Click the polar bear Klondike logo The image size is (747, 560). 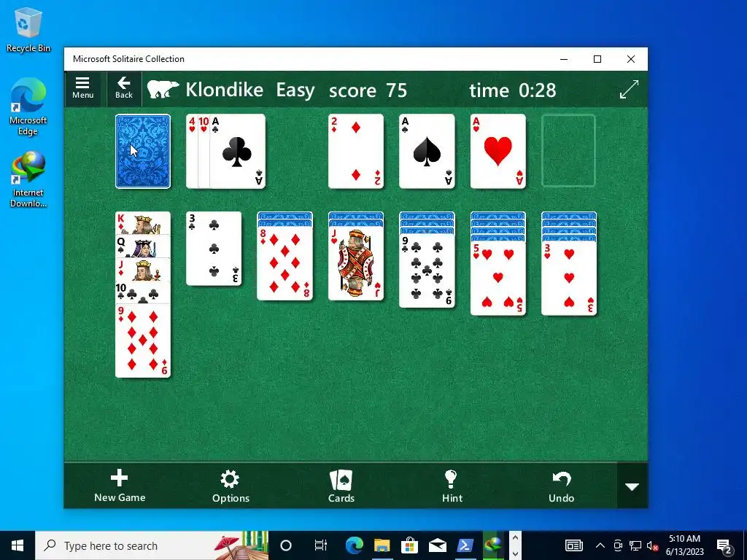tap(163, 90)
